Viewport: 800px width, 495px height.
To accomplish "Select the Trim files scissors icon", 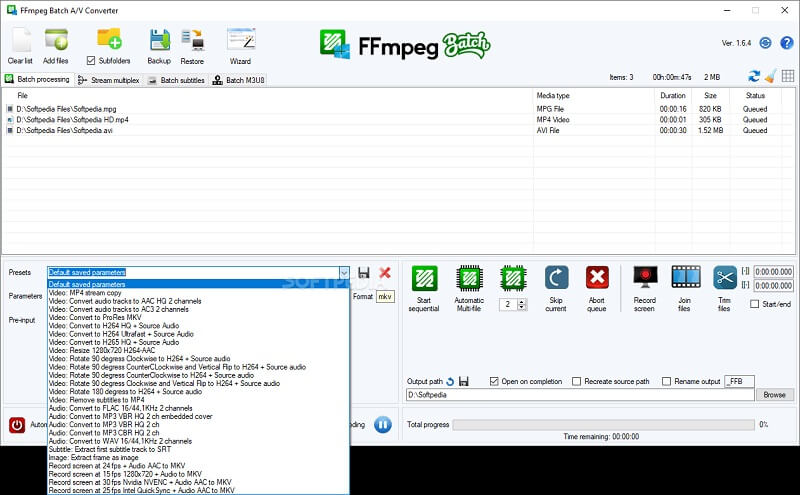I will coord(724,278).
